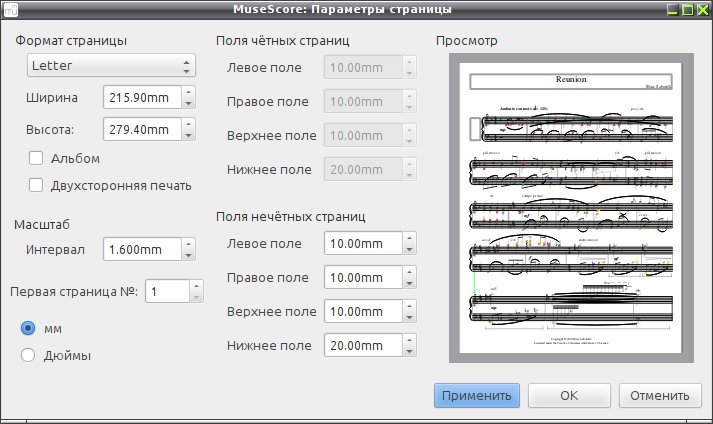713x424 pixels.
Task: Open the Letter page format dropdown
Action: (x=111, y=66)
